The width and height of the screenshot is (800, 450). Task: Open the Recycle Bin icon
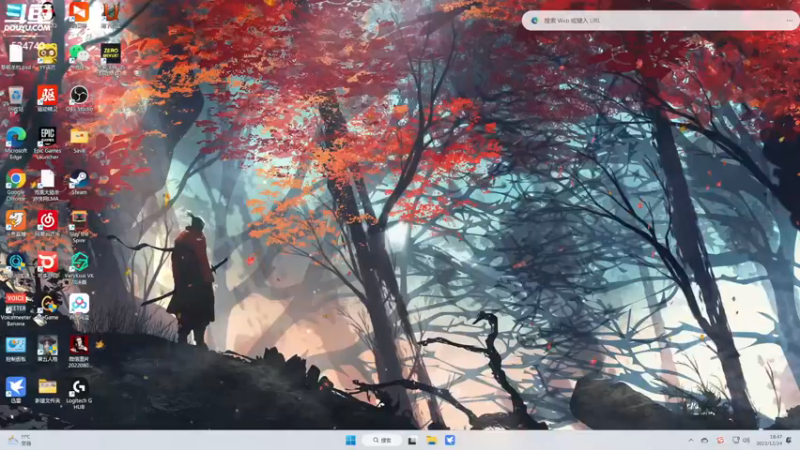tap(16, 99)
